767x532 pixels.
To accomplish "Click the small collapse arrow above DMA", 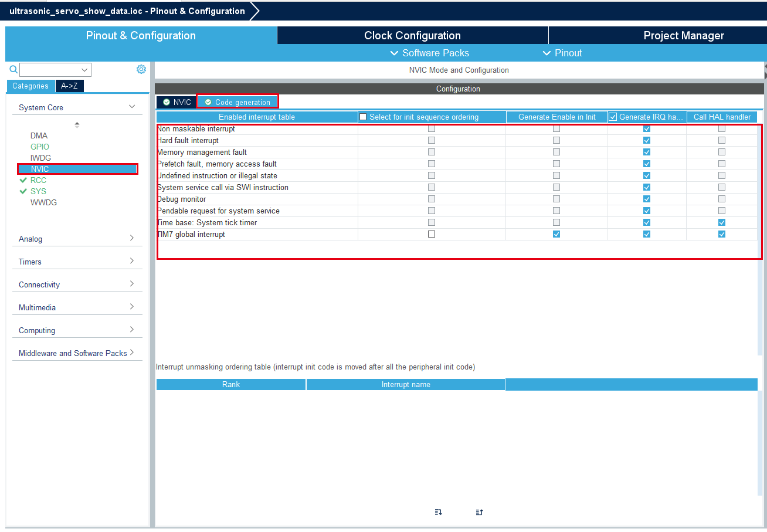I will (77, 124).
